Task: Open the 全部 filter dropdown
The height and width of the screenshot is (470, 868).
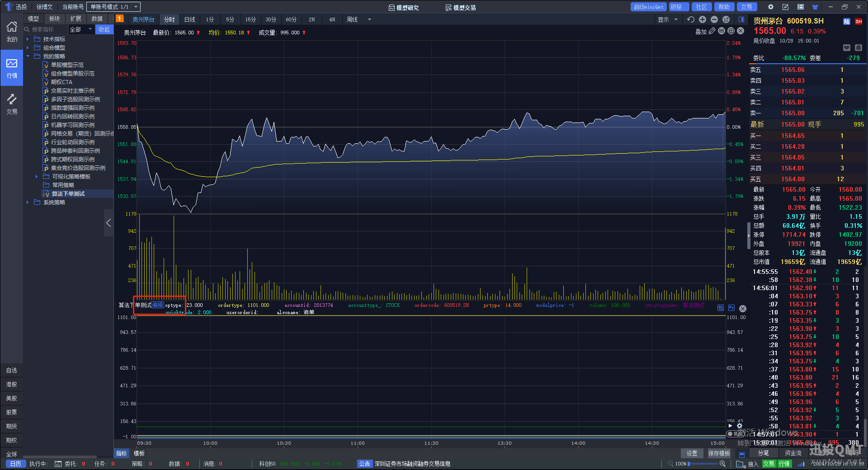Action: point(81,29)
